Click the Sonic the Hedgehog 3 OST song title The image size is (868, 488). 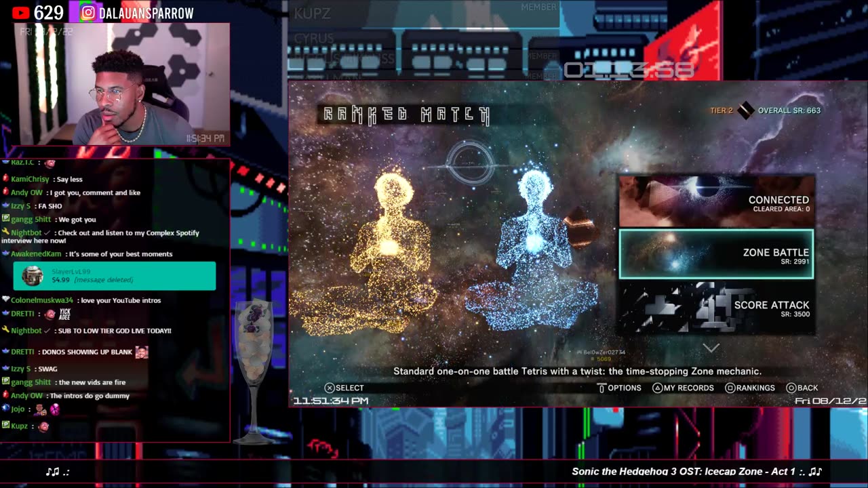pyautogui.click(x=684, y=472)
